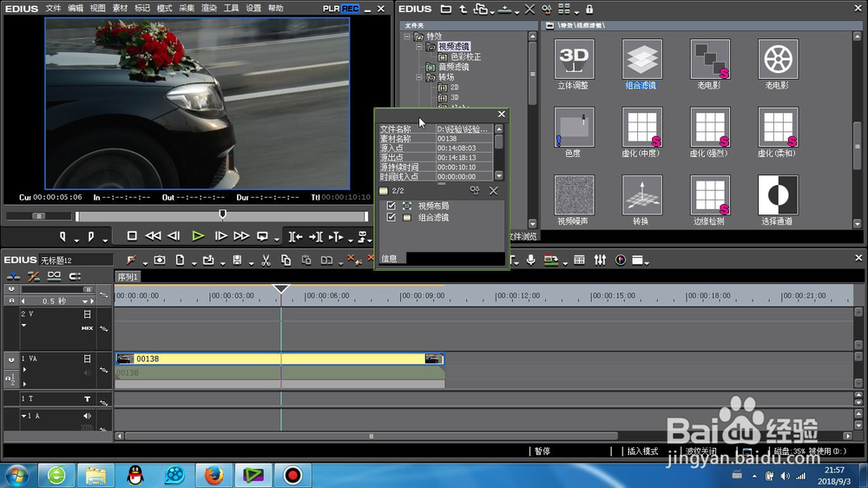The image size is (868, 488).
Task: Open the 工具 menu
Action: tap(231, 9)
